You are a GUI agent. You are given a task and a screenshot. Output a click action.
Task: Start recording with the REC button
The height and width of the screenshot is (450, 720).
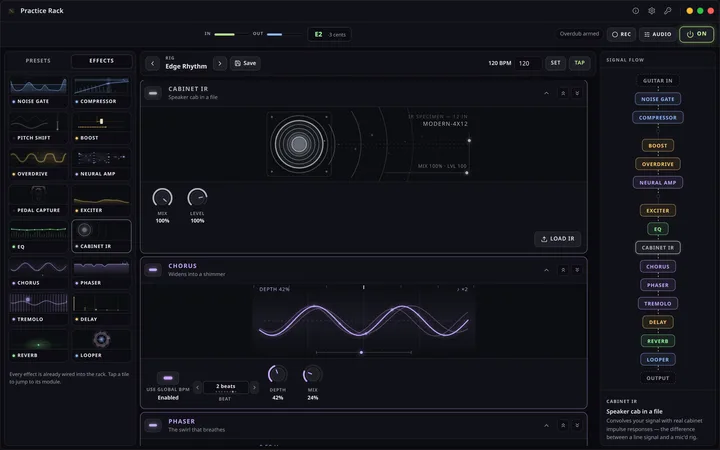coord(621,34)
